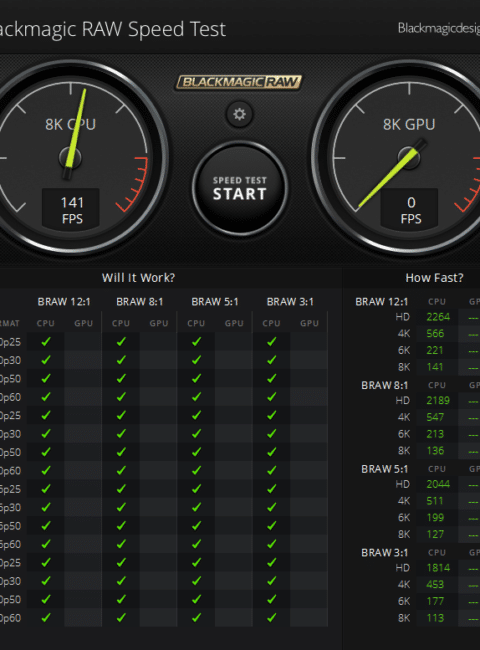This screenshot has width=480, height=650.
Task: Select 8K CPU value 127
Action: (x=435, y=534)
